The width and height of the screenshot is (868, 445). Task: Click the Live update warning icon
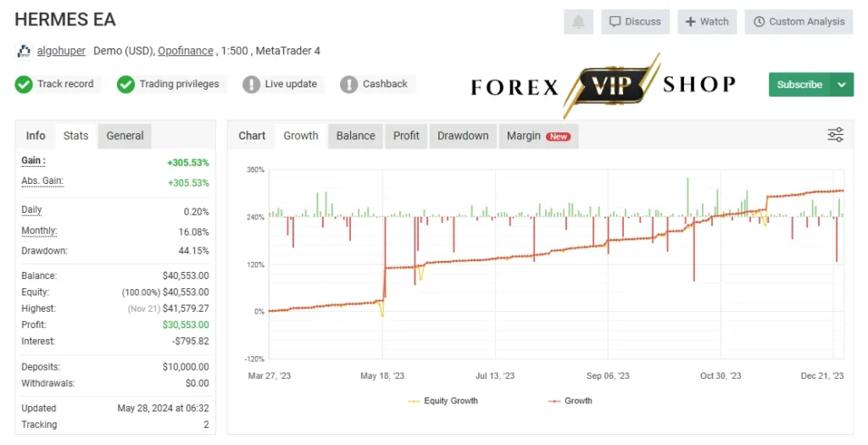click(x=251, y=84)
